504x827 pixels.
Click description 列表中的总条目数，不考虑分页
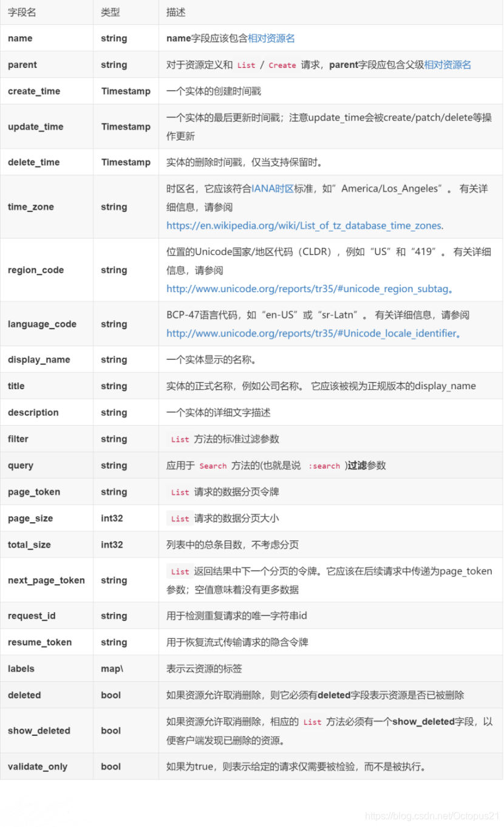tap(233, 545)
